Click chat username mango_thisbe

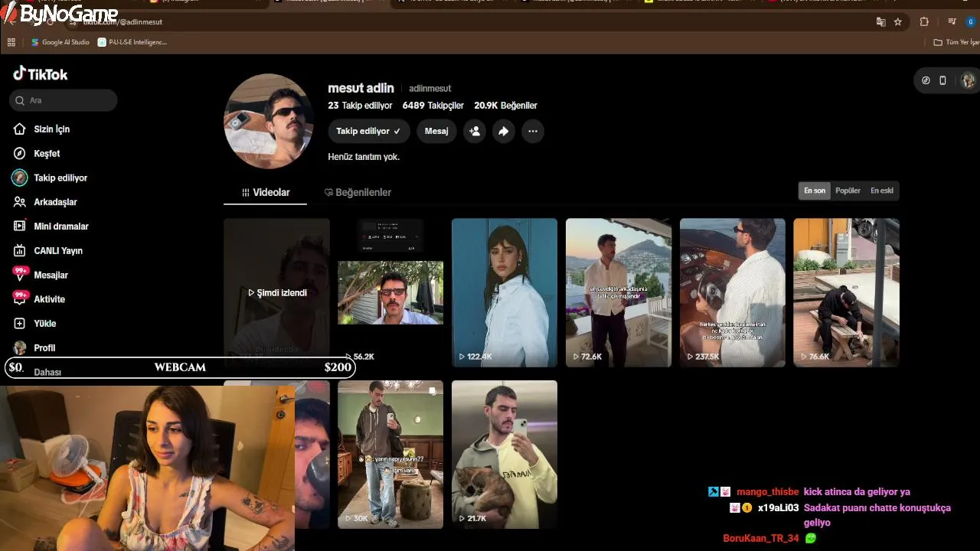(x=767, y=492)
